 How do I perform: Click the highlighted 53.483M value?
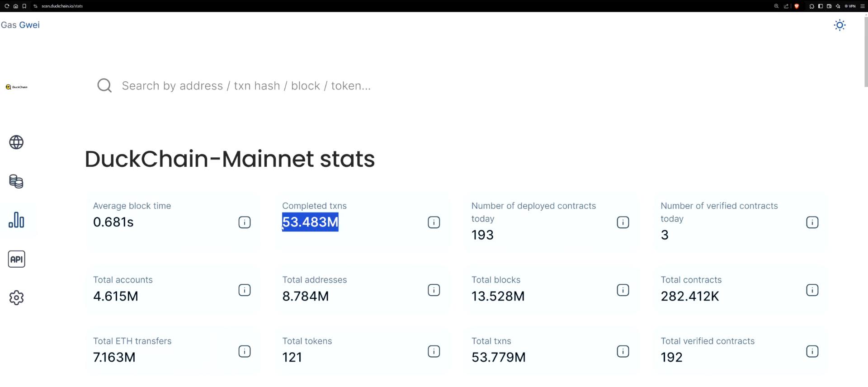click(x=310, y=222)
